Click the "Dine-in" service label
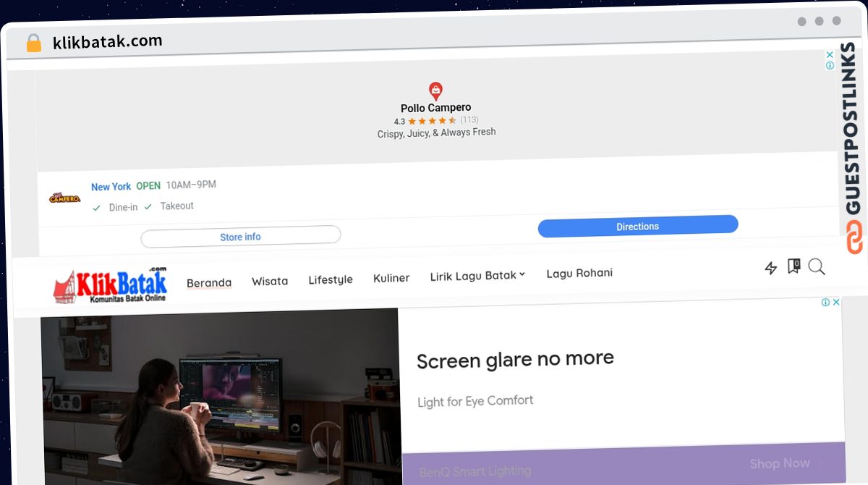Viewport: 868px width, 485px height. click(123, 207)
